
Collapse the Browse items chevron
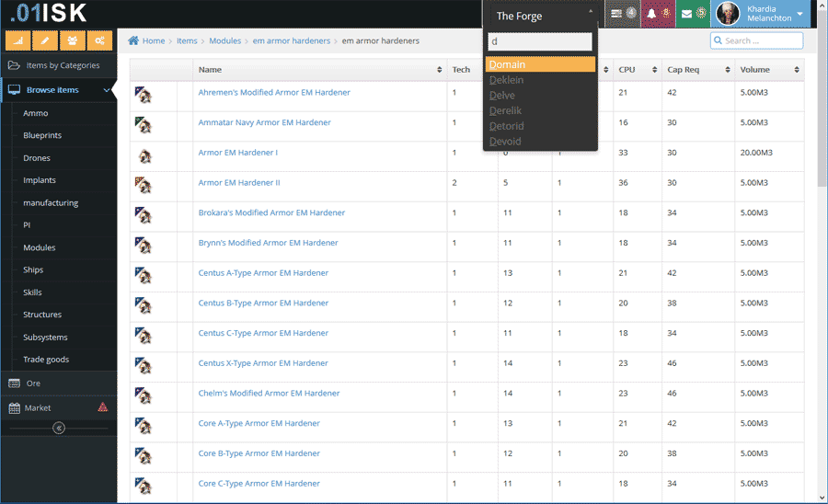tap(107, 90)
